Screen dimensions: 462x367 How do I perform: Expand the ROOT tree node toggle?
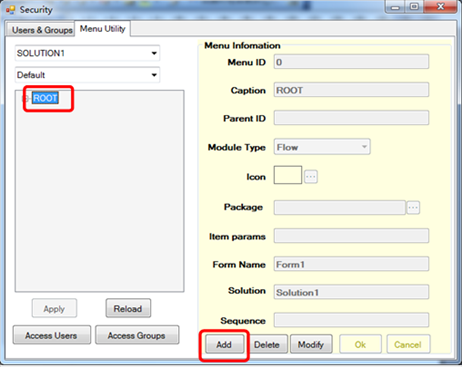(x=25, y=98)
